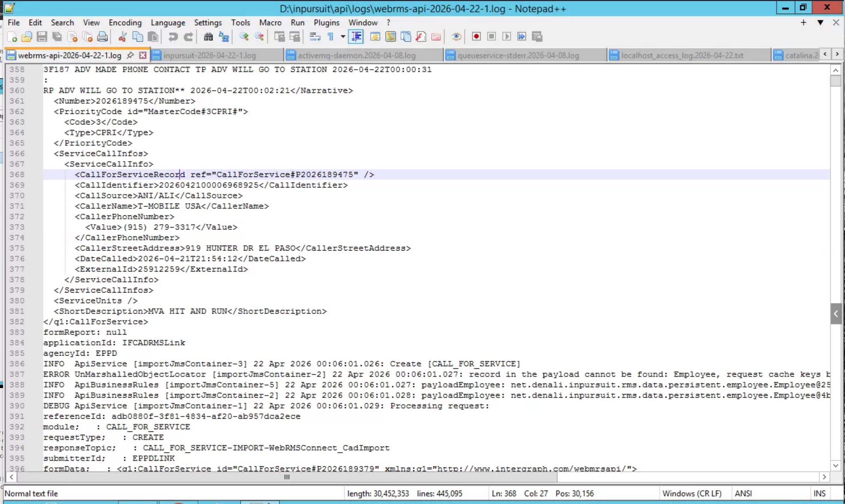Click the Print icon in toolbar
This screenshot has width=845, height=504.
[102, 37]
